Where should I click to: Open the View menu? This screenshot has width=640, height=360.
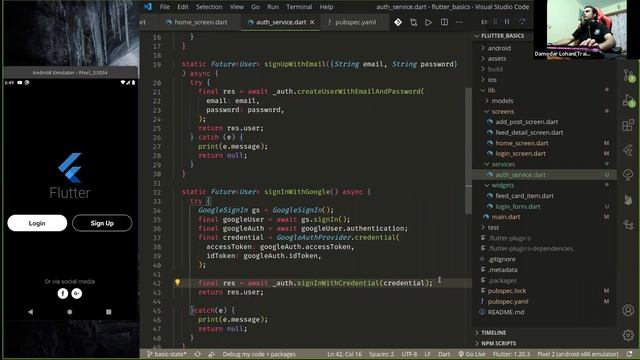click(x=237, y=7)
